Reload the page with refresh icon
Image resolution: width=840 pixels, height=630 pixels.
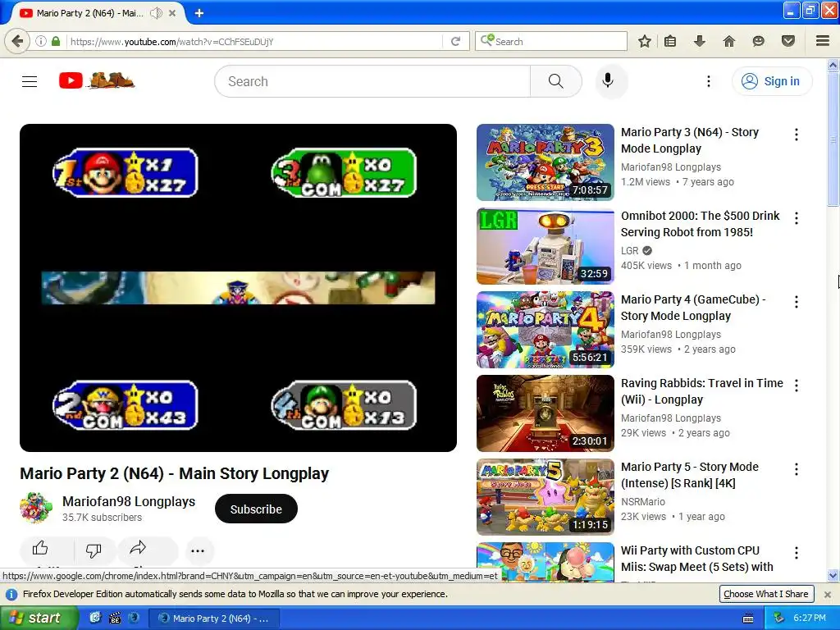click(456, 41)
